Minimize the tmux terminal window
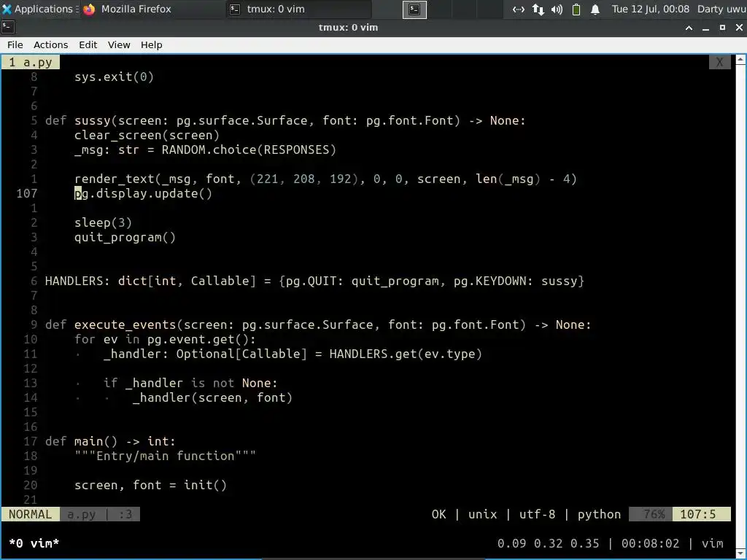The width and height of the screenshot is (747, 560). pyautogui.click(x=706, y=28)
